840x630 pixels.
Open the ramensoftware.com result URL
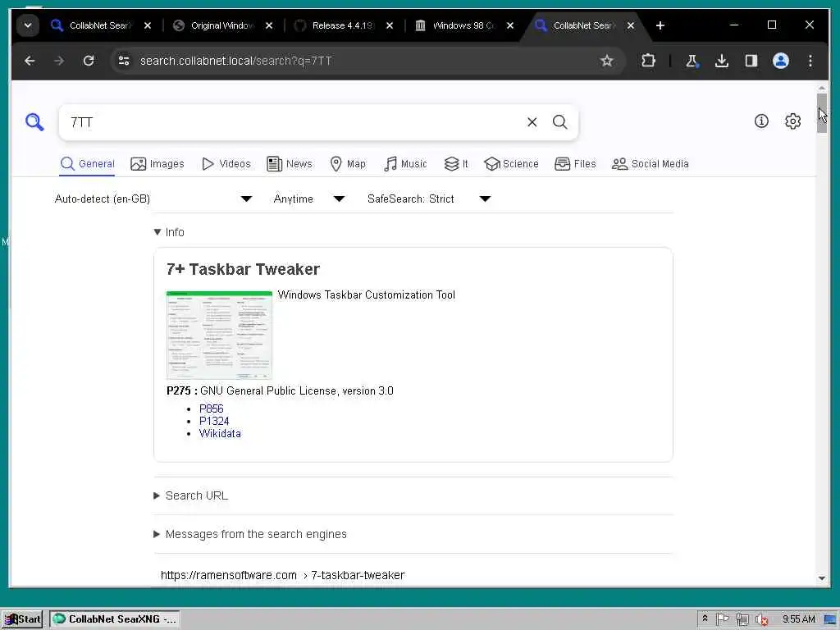point(282,575)
